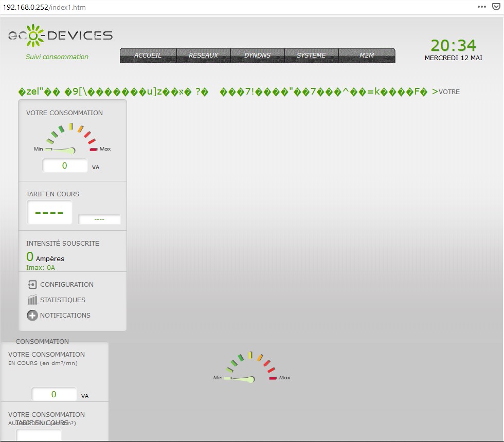Click the VOTRE link after the garbled text
This screenshot has width=504, height=442.
[449, 92]
